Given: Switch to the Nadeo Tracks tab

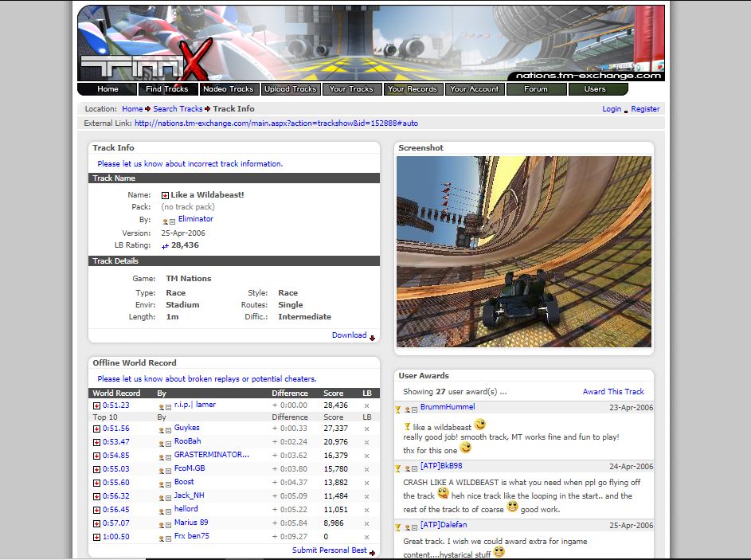Looking at the screenshot, I should point(229,88).
